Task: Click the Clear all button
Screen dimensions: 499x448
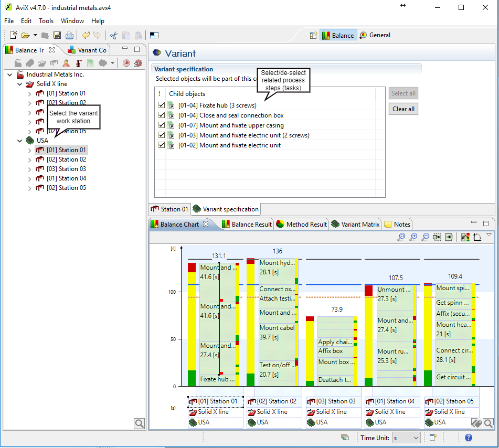Action: (404, 109)
